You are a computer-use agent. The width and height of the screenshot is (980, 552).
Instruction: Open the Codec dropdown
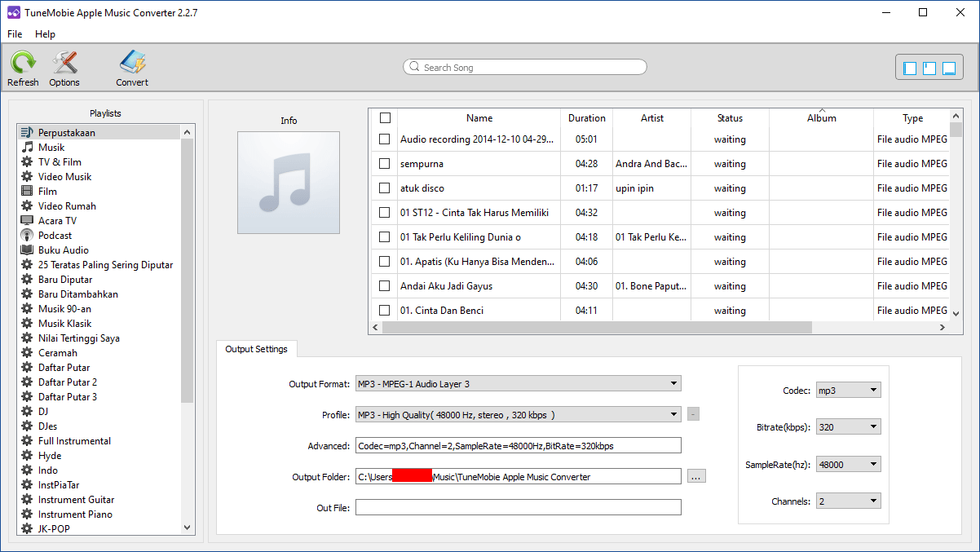pos(849,391)
